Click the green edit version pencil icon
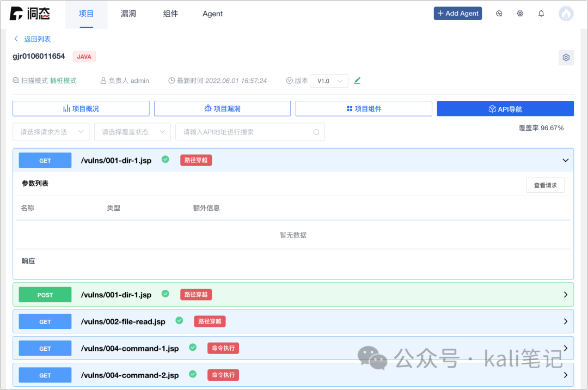Screen dimensions: 588x390 pos(357,81)
